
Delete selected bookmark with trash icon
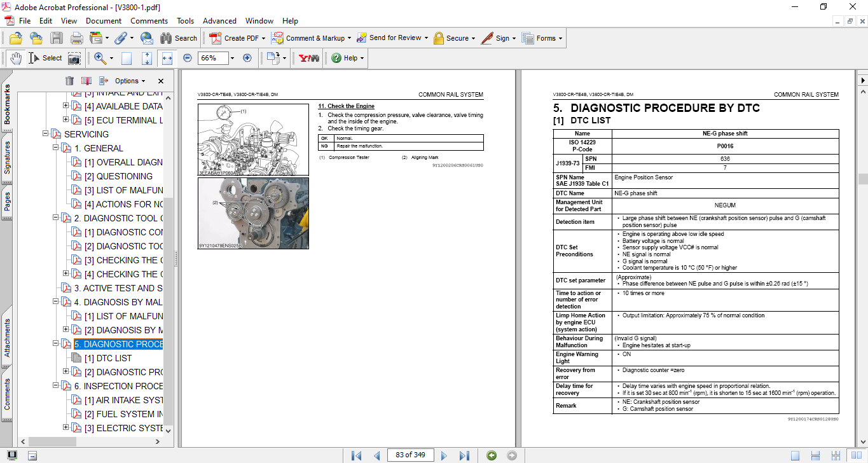click(x=69, y=81)
